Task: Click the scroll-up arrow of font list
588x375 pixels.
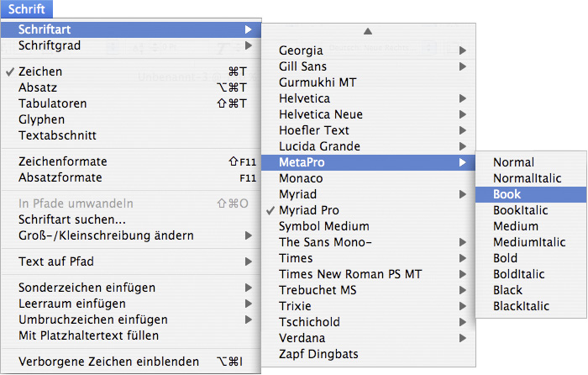Action: tap(368, 31)
